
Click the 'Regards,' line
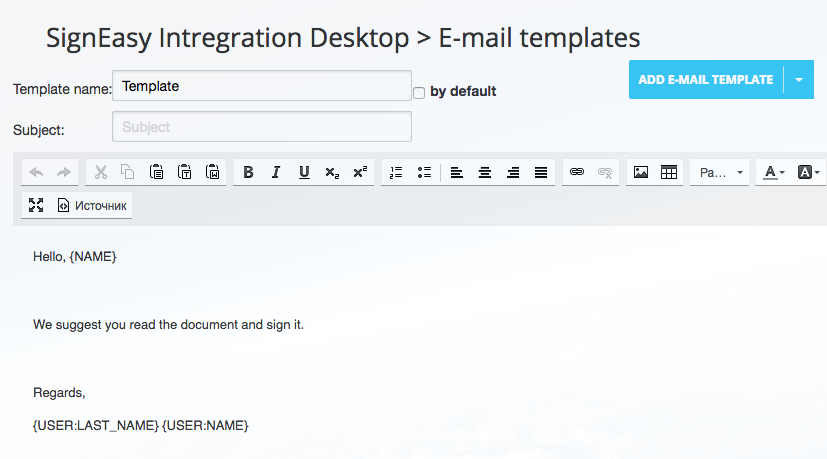tap(59, 393)
